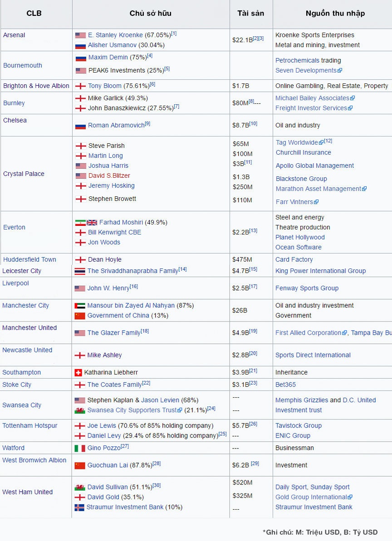Click the Russian flag beside Roman Abramovich
The height and width of the screenshot is (541, 392).
pyautogui.click(x=80, y=126)
